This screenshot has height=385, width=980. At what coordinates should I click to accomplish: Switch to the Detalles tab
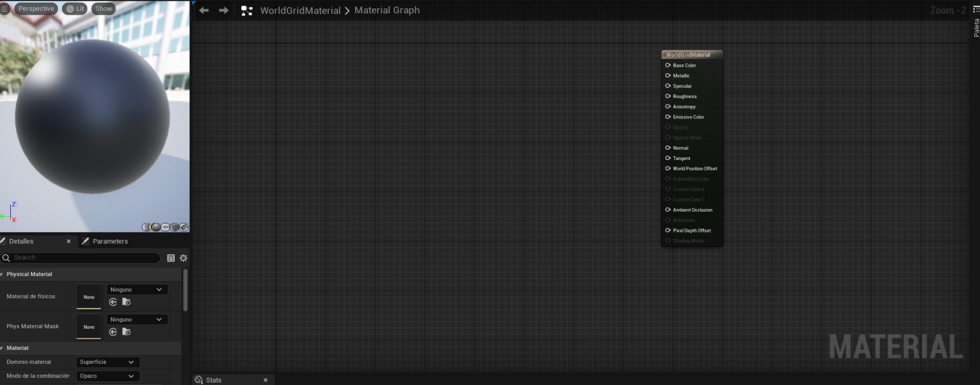coord(21,242)
